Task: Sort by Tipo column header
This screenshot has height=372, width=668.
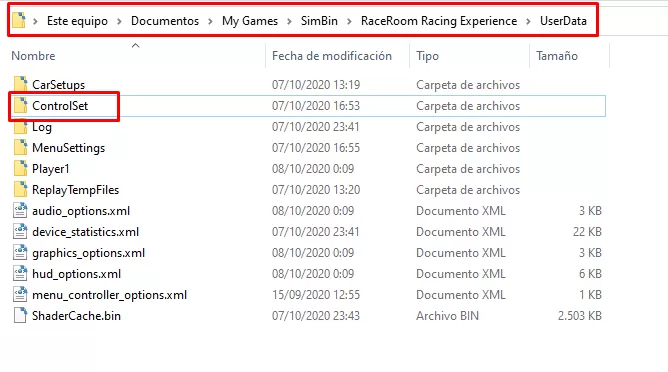Action: tap(427, 56)
